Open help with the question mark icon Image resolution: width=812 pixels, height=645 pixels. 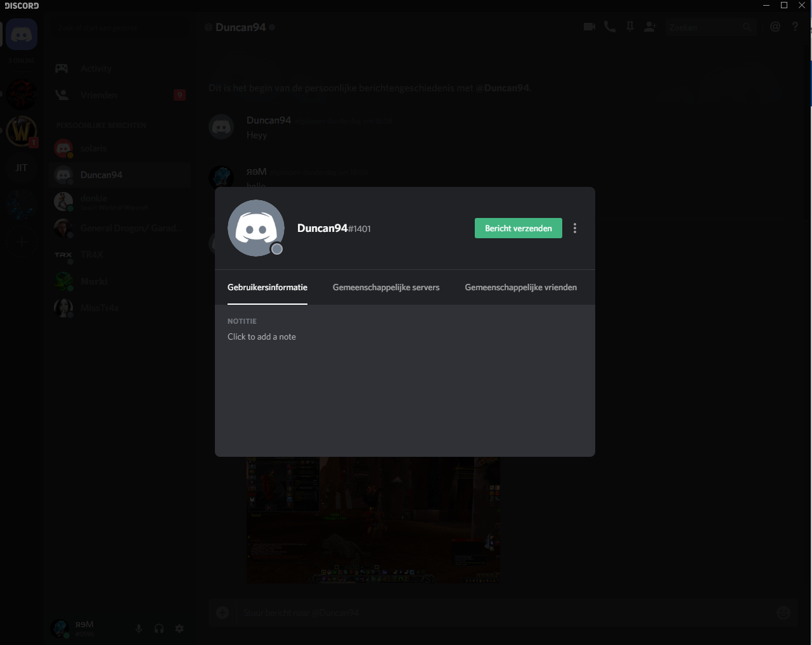tap(796, 27)
